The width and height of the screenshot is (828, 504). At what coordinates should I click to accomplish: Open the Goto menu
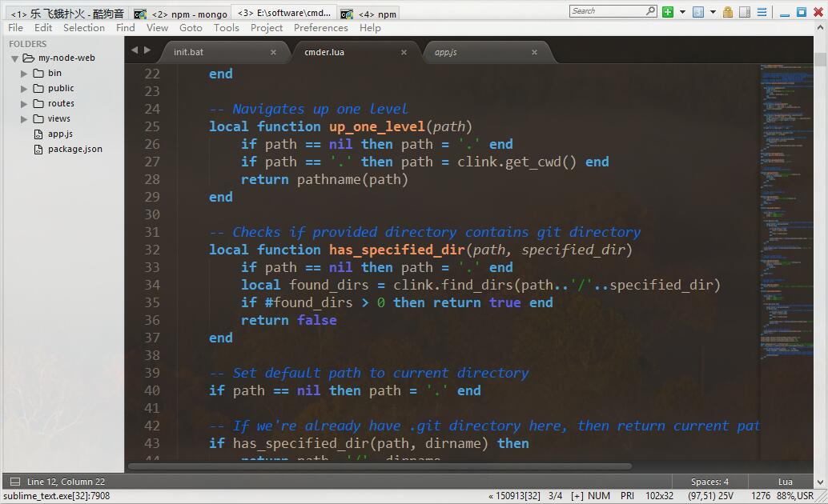click(x=191, y=27)
